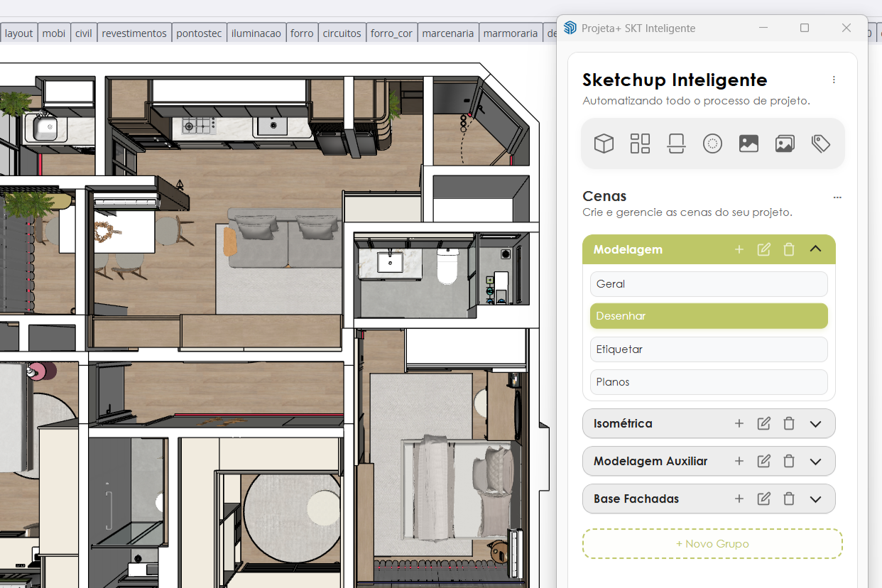Open the Etiquetar scene

pos(708,349)
